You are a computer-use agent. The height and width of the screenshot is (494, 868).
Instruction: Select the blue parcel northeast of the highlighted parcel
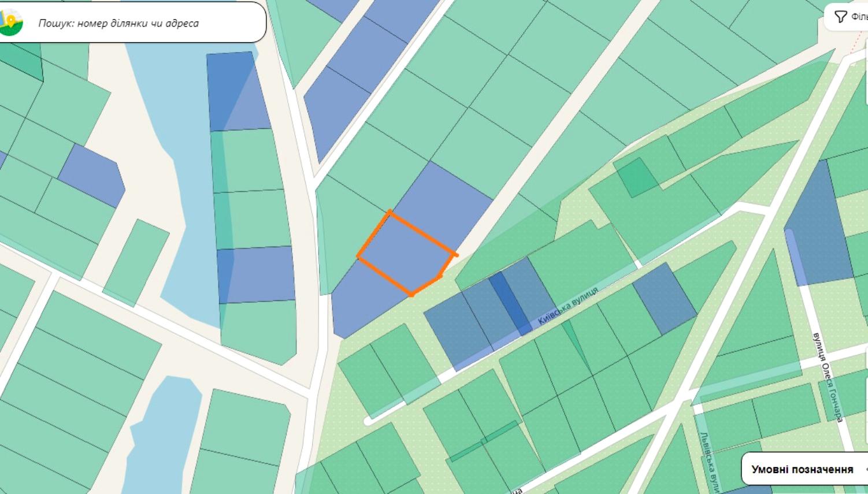pos(443,205)
